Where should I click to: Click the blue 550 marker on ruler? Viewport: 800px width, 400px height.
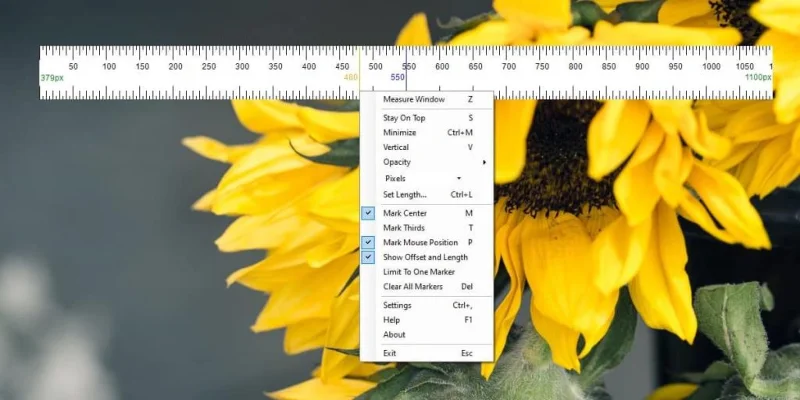(397, 77)
